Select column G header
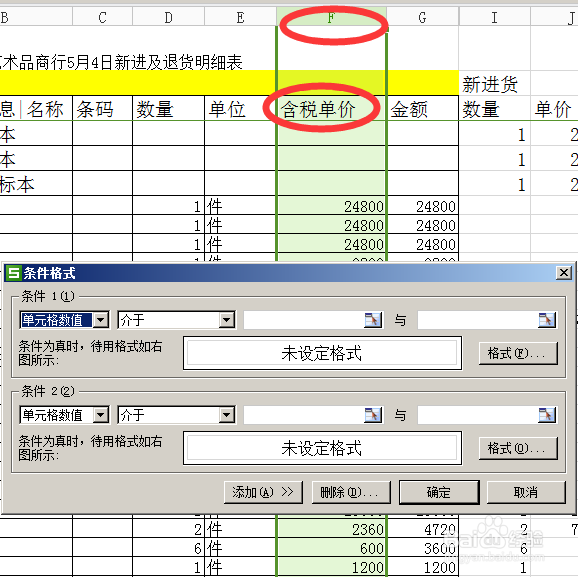Screen dimensions: 578x577 [x=422, y=17]
